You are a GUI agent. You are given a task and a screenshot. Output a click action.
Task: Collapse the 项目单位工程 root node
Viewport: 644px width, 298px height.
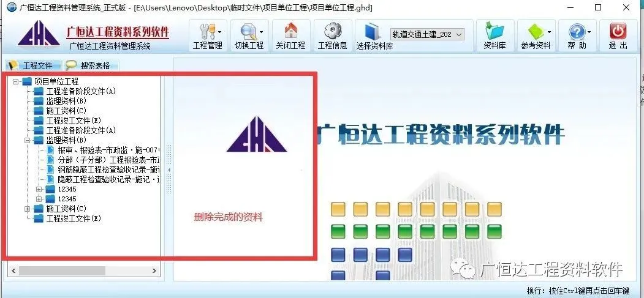point(16,81)
